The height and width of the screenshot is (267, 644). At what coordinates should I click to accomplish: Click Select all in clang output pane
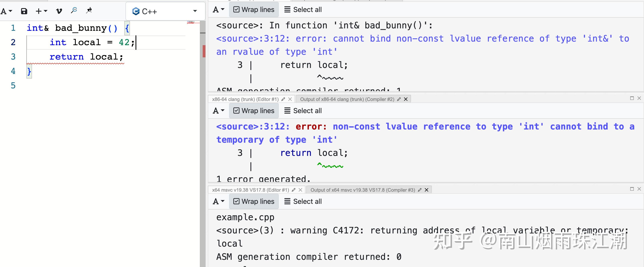pyautogui.click(x=303, y=111)
